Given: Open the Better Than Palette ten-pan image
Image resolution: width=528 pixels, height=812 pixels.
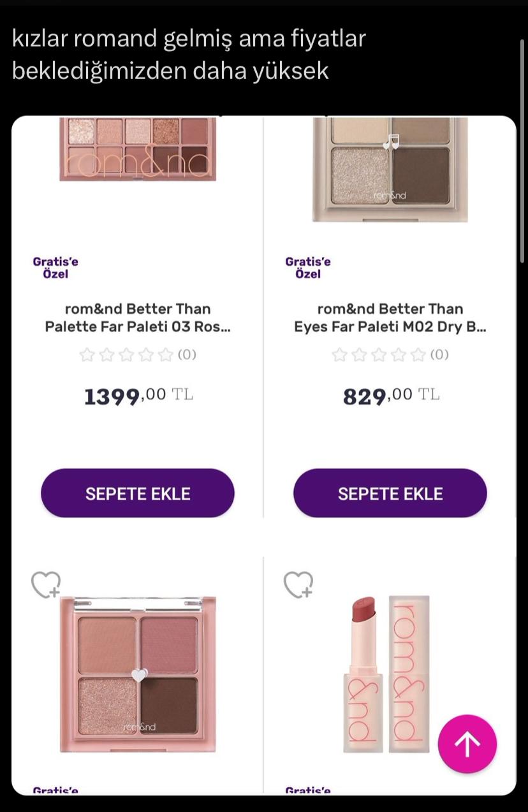Looking at the screenshot, I should click(x=138, y=149).
